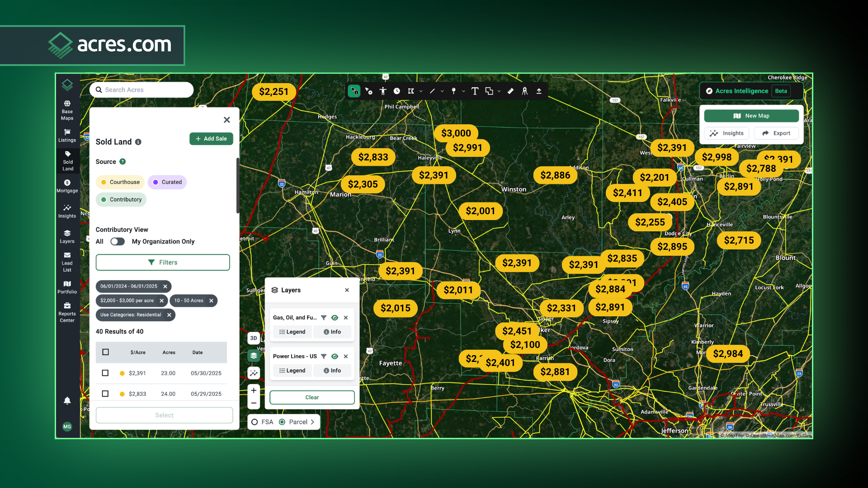Expand the polygon tool dropdown arrow
This screenshot has height=488, width=868.
(x=421, y=91)
